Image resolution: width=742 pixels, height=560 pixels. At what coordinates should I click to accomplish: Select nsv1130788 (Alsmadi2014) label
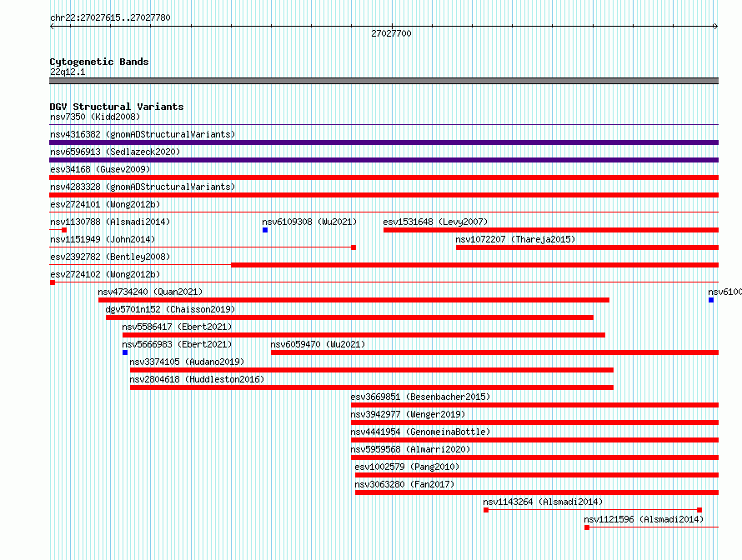[110, 222]
